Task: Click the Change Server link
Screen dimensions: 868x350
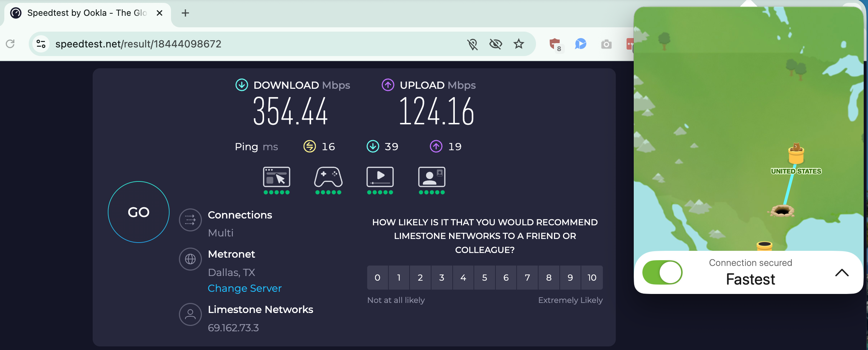Action: point(244,288)
